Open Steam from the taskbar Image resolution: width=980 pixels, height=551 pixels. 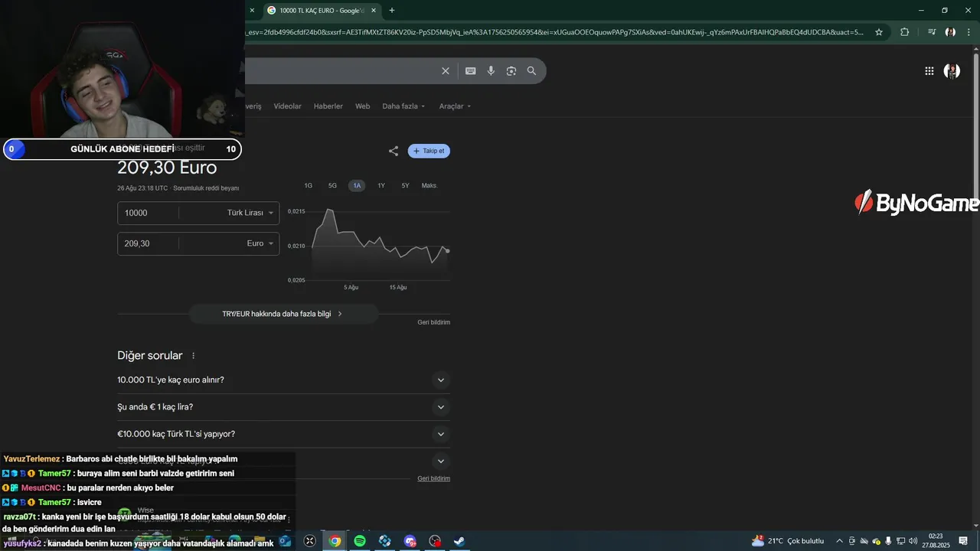[x=459, y=541]
